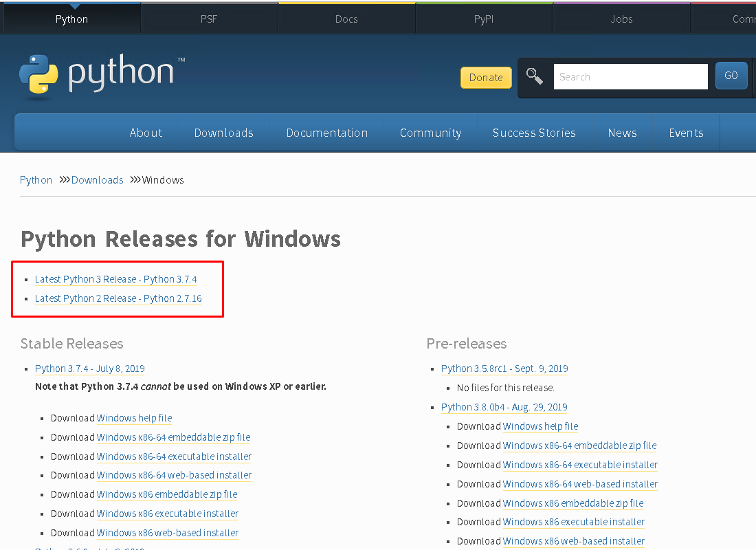
Task: Download pre-release Windows x86-64 embeddable zip file
Action: (x=579, y=445)
